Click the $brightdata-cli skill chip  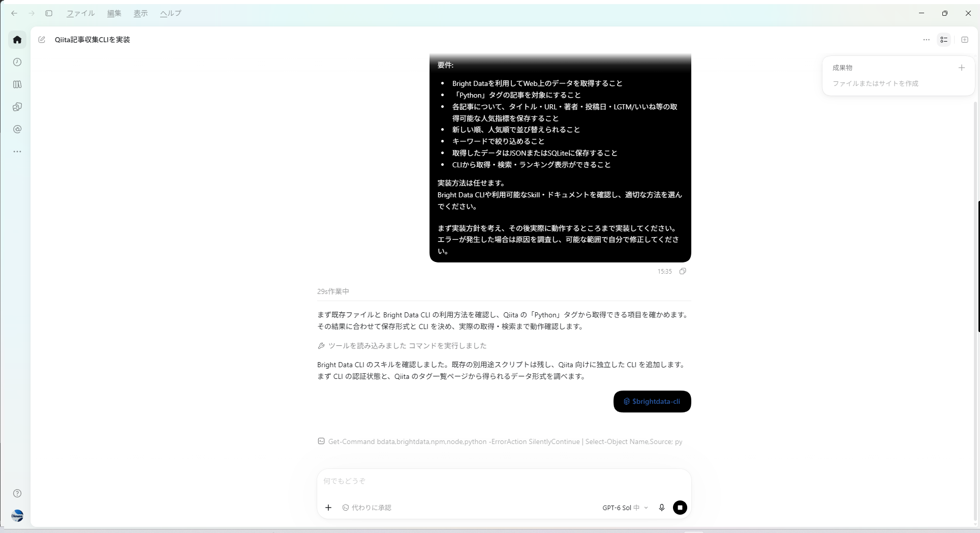click(x=652, y=401)
